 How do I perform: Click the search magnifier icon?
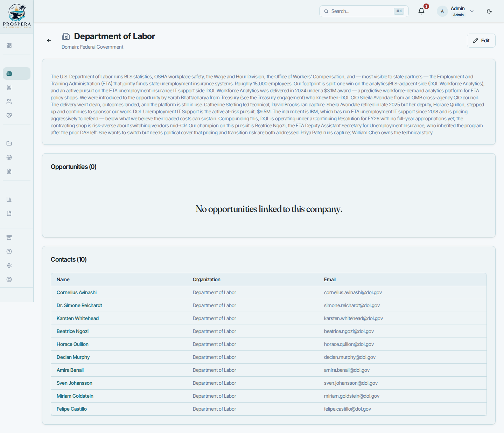(x=326, y=11)
